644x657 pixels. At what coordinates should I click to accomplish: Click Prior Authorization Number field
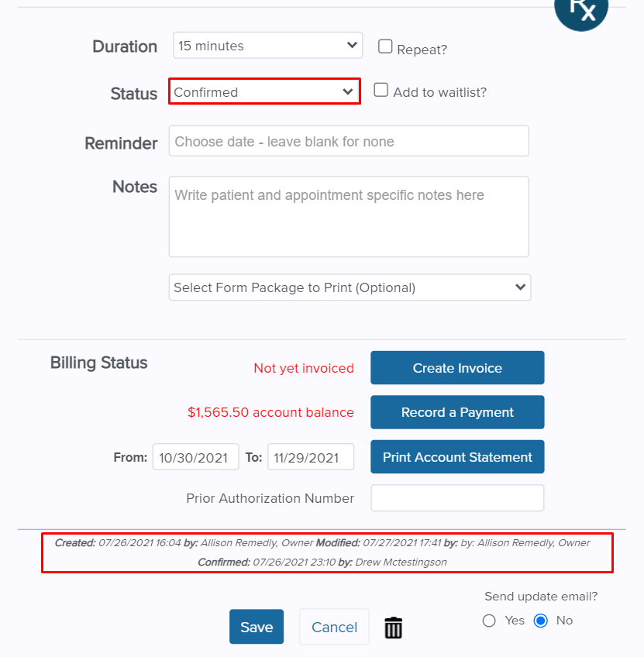[457, 498]
